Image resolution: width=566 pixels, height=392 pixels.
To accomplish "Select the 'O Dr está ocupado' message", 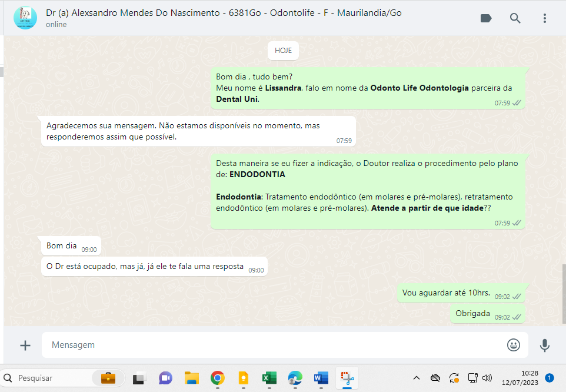I will 154,267.
